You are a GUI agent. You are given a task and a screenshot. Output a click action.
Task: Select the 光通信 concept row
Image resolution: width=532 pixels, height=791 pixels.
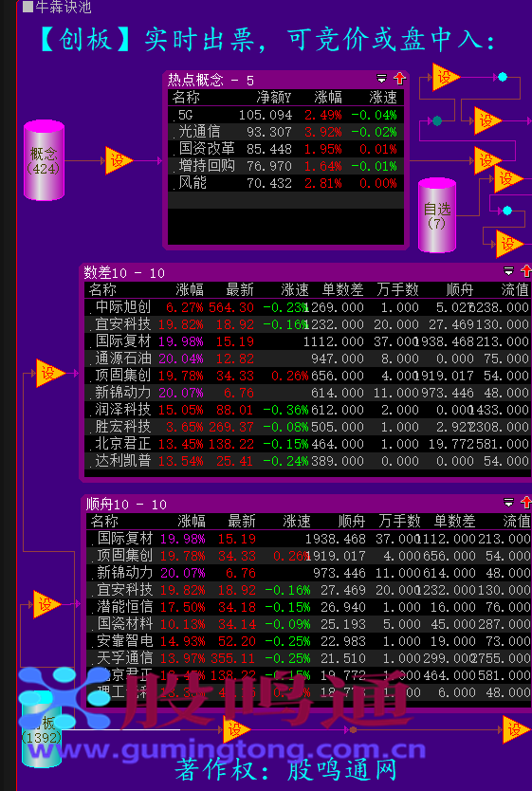[286, 132]
